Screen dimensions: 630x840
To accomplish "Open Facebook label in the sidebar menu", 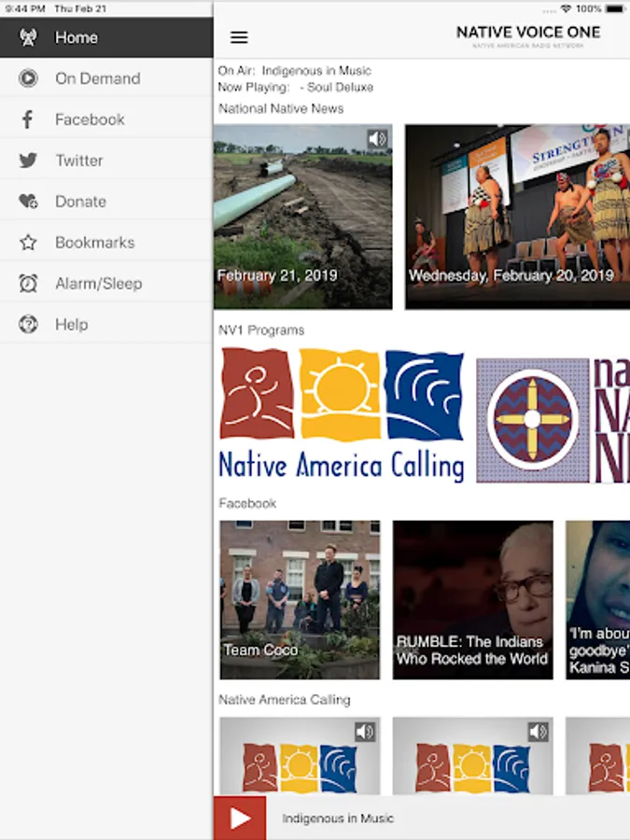I will [x=90, y=119].
